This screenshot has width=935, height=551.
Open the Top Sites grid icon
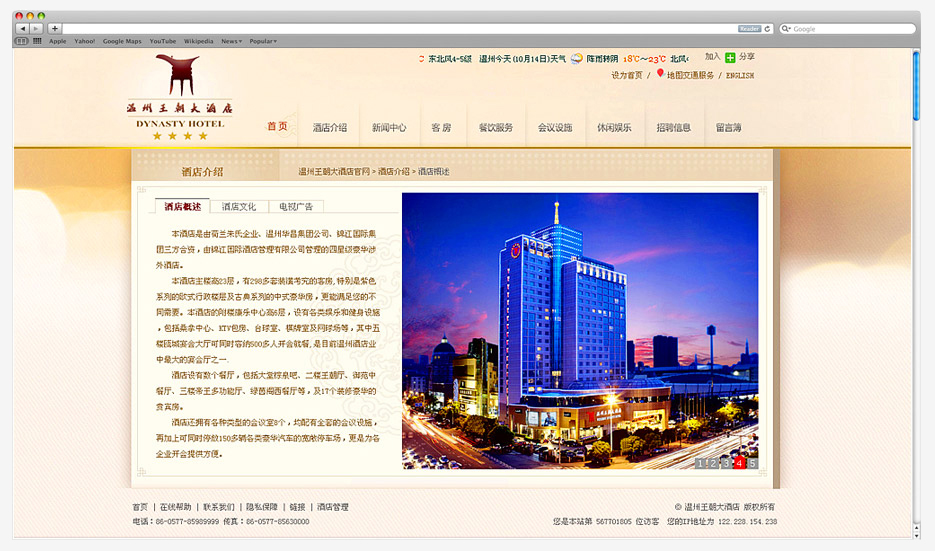[37, 41]
